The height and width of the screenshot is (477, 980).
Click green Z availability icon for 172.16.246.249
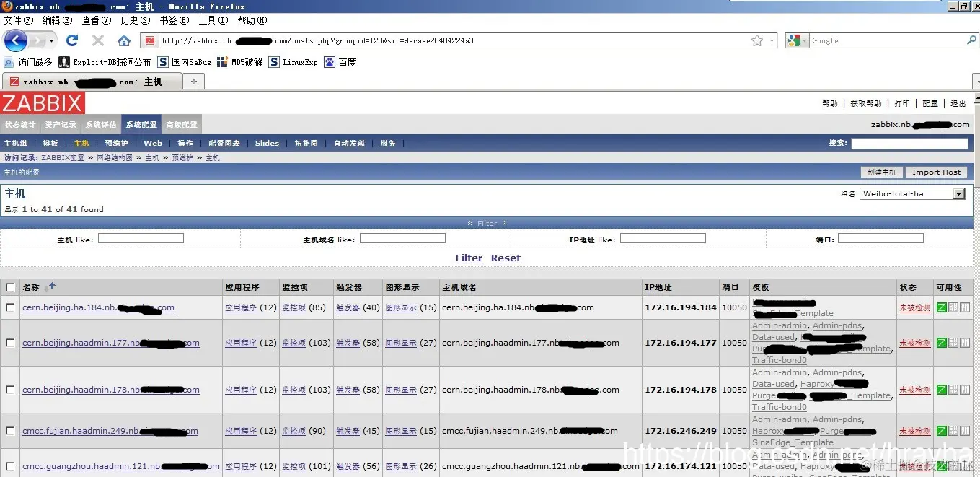pos(941,431)
